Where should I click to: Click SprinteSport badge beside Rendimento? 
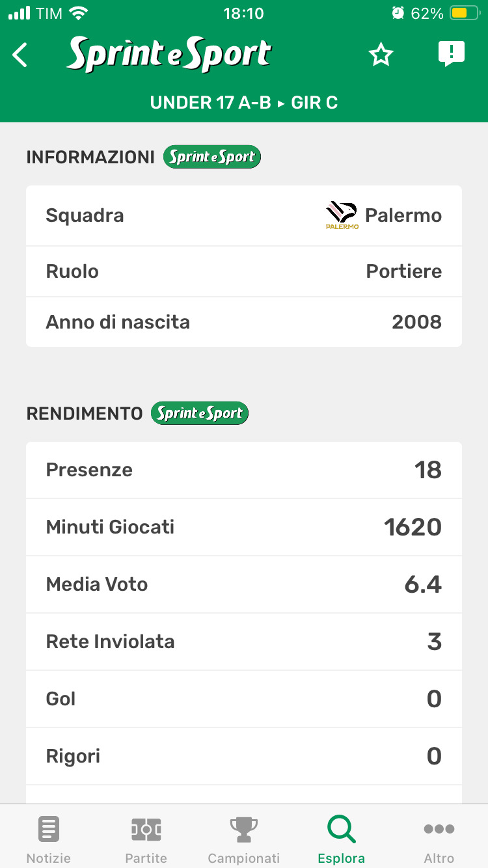[200, 413]
